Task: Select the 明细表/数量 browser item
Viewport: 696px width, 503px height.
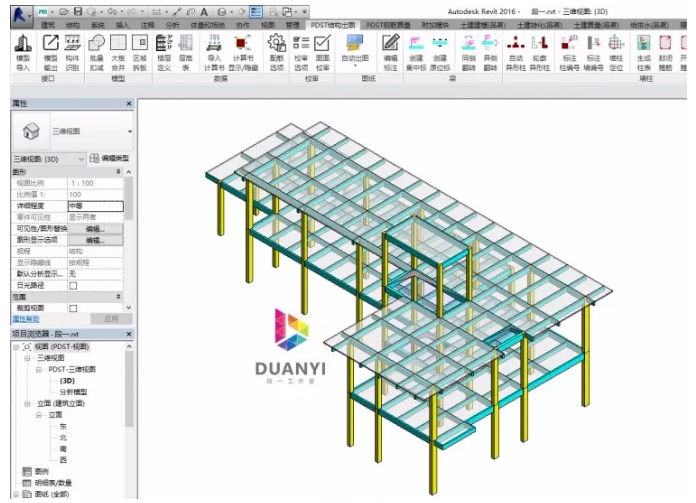Action: pyautogui.click(x=53, y=483)
